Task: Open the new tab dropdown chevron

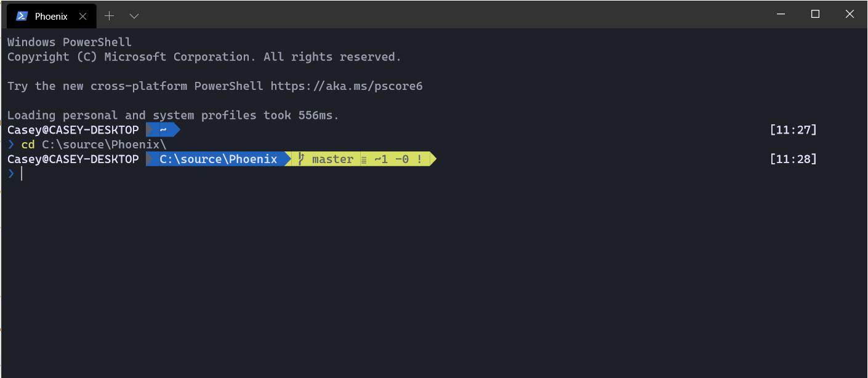Action: pos(134,15)
